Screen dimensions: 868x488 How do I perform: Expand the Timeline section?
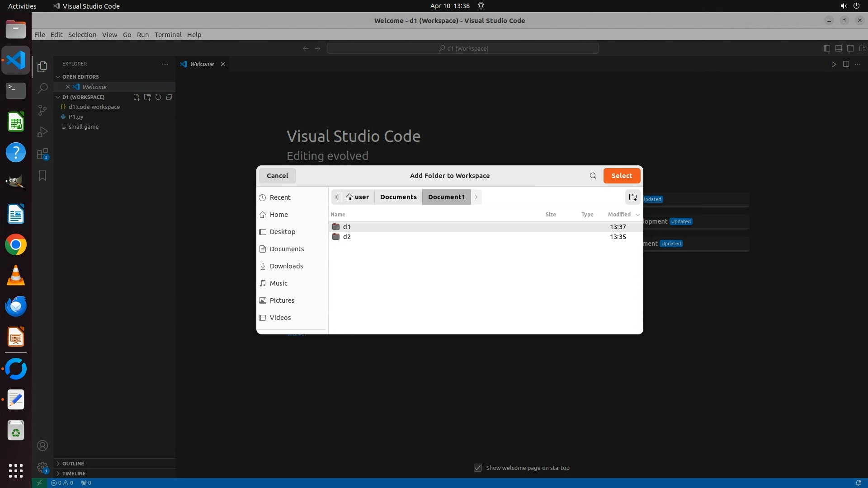pyautogui.click(x=74, y=473)
